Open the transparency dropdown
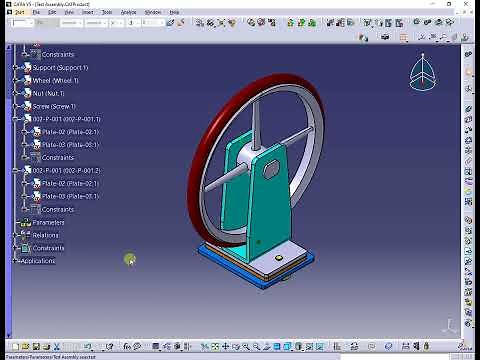The image size is (480, 360). pyautogui.click(x=47, y=23)
